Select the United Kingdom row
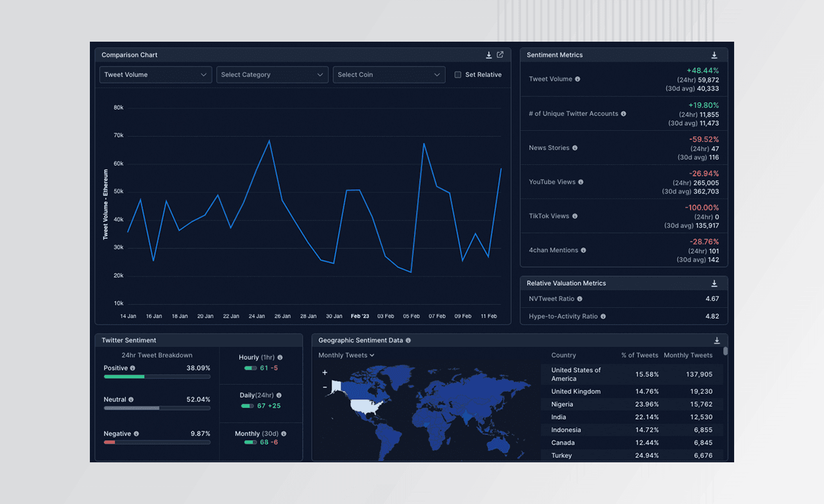Image resolution: width=824 pixels, height=504 pixels. [x=632, y=392]
